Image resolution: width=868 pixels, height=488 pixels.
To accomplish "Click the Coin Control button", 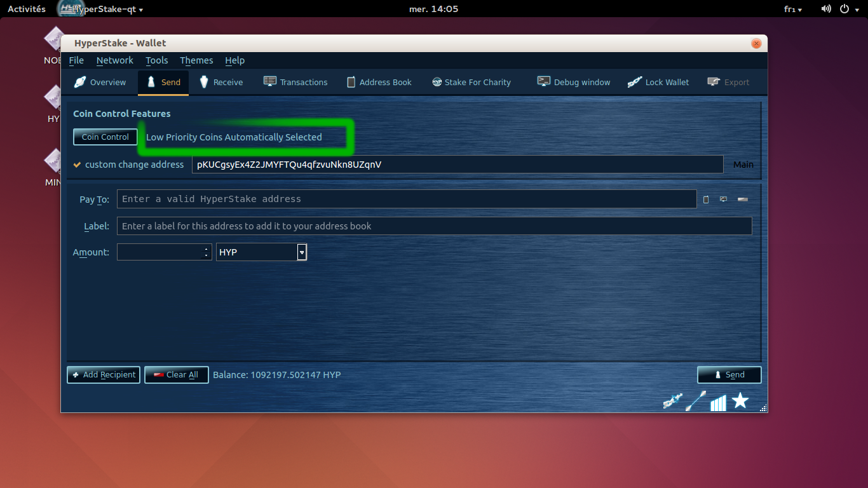I will tap(105, 137).
